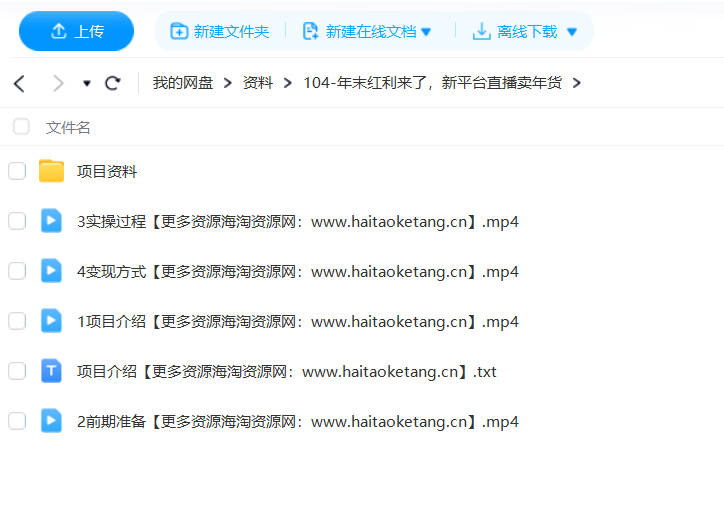Screen dimensions: 724x513
Task: Navigate to 我的网盘 in breadcrumb
Action: [183, 83]
